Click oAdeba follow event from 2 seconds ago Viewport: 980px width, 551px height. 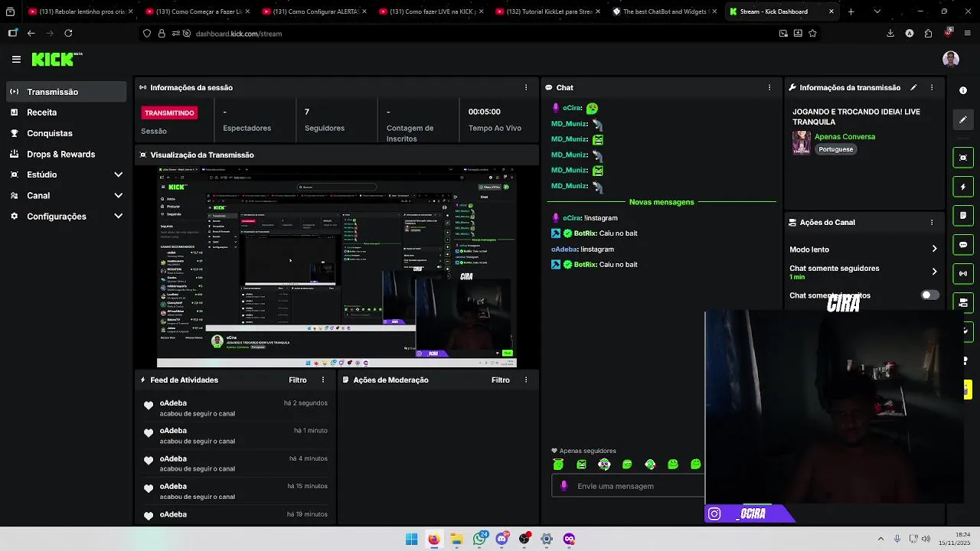point(237,408)
